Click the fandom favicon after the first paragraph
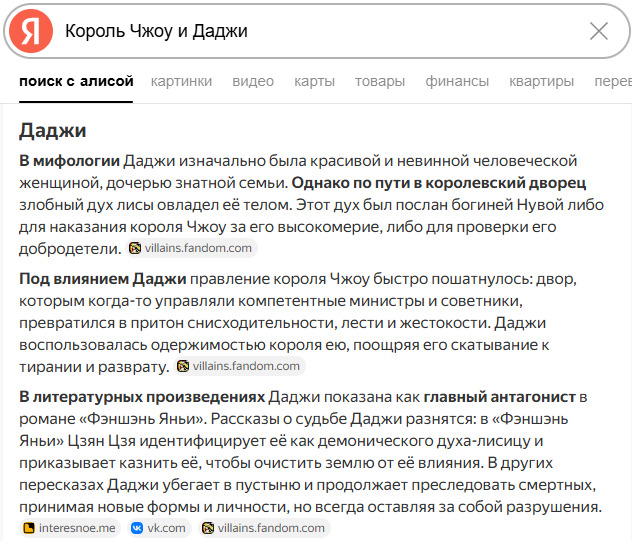Viewport: 632px width, 541px height. [135, 248]
